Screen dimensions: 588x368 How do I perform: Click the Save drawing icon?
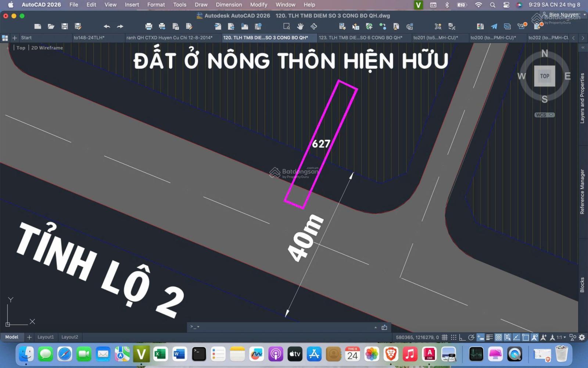pos(65,26)
